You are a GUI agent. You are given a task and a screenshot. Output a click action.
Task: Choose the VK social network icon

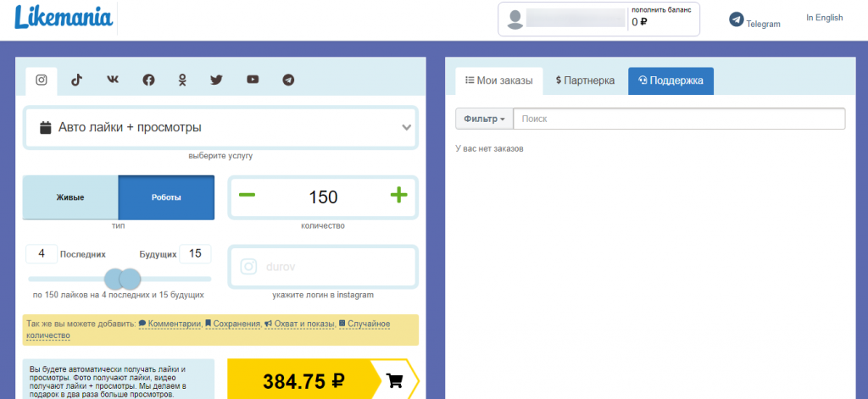[113, 80]
